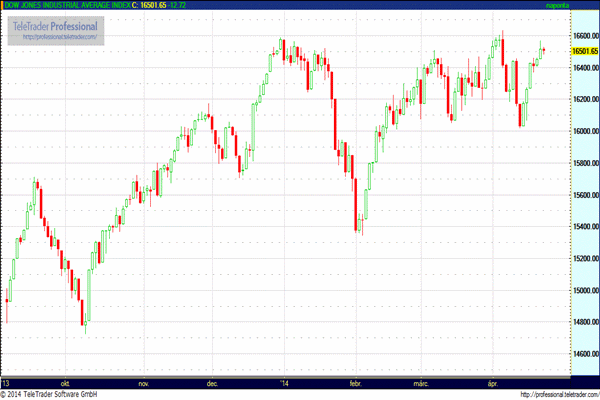Select the 'febr.' marker on time axis
Viewport: 600px width, 400px height.
point(355,383)
